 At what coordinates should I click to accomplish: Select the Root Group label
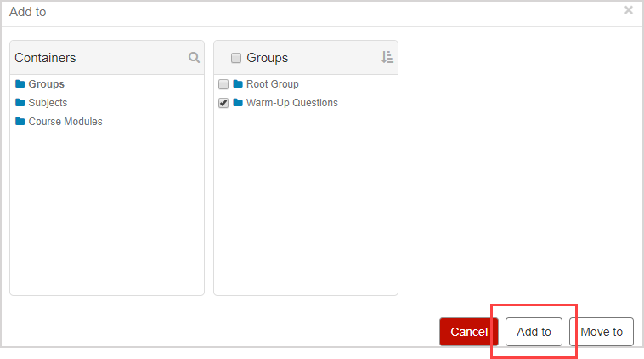pyautogui.click(x=272, y=84)
